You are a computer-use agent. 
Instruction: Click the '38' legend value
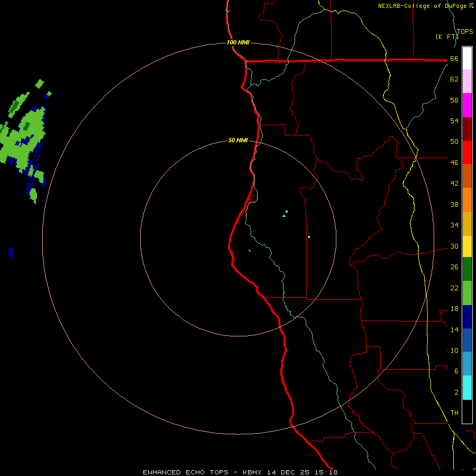point(454,204)
